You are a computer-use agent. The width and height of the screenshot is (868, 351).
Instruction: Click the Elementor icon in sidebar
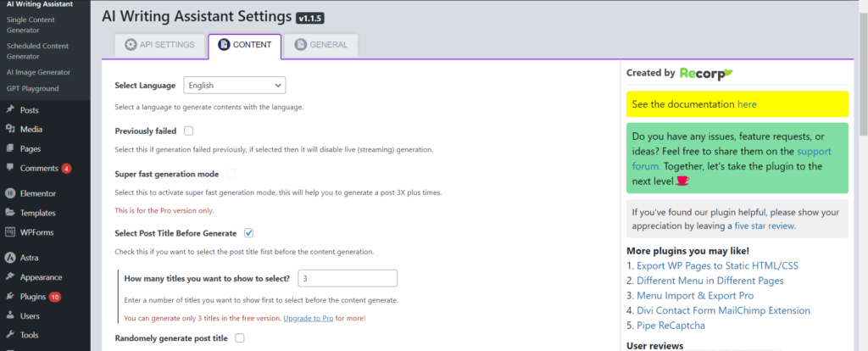coord(10,193)
